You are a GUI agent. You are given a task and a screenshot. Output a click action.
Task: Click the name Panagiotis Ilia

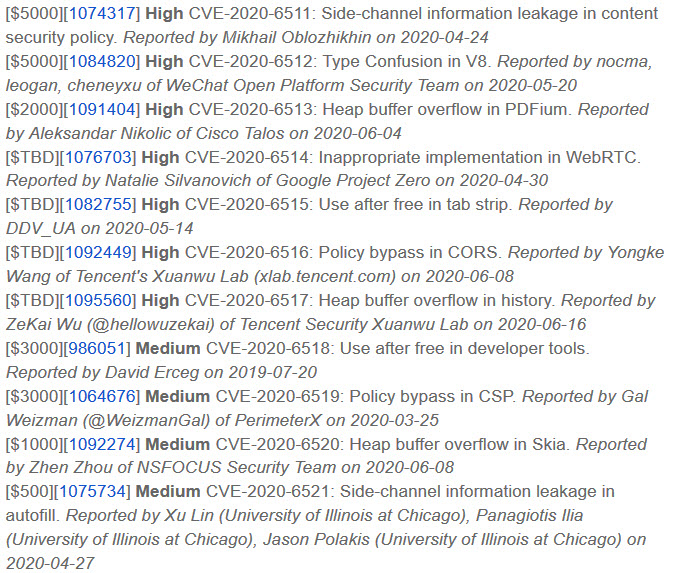point(529,515)
